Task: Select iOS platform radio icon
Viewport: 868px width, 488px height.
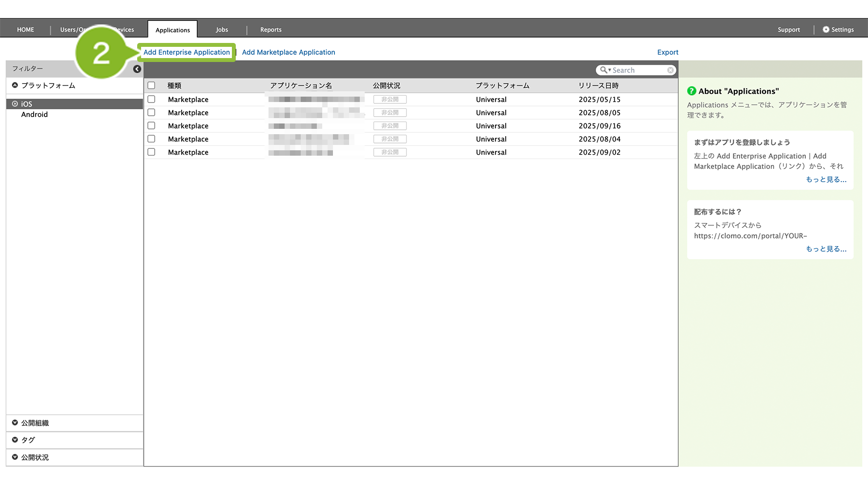Action: tap(15, 104)
